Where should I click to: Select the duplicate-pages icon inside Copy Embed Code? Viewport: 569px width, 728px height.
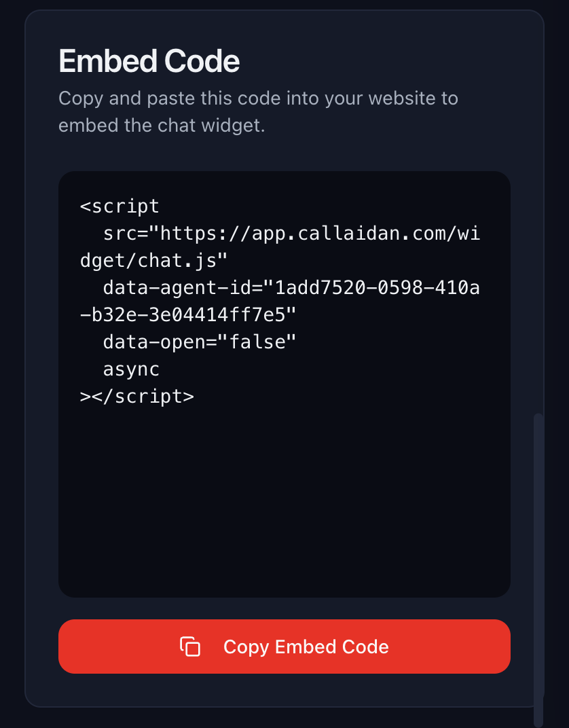click(x=191, y=646)
